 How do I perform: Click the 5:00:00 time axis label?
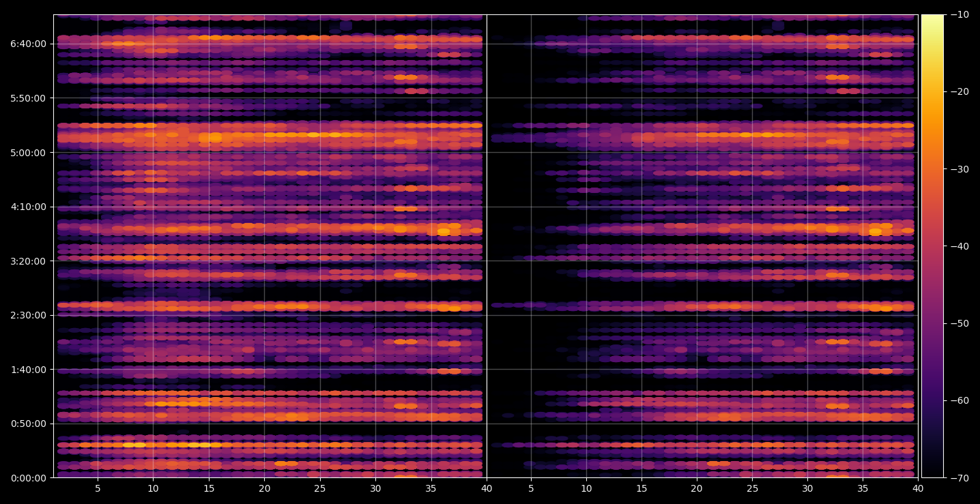pyautogui.click(x=28, y=153)
